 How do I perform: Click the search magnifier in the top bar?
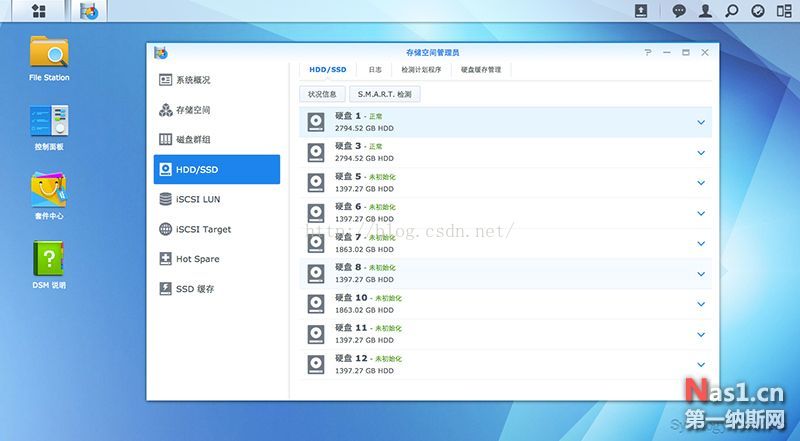732,11
